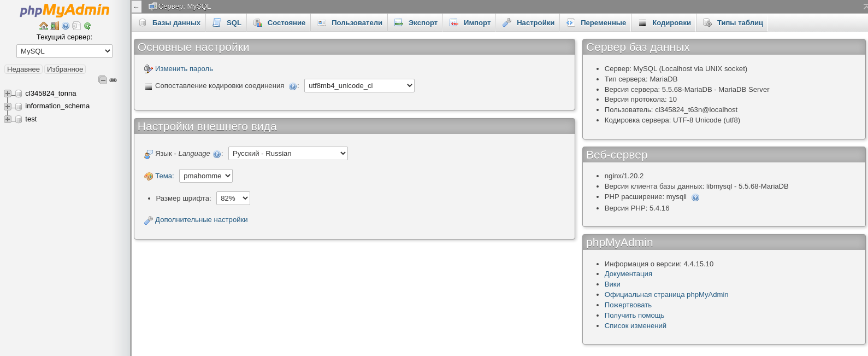The width and height of the screenshot is (868, 356).
Task: Click the change password icon
Action: (x=148, y=69)
